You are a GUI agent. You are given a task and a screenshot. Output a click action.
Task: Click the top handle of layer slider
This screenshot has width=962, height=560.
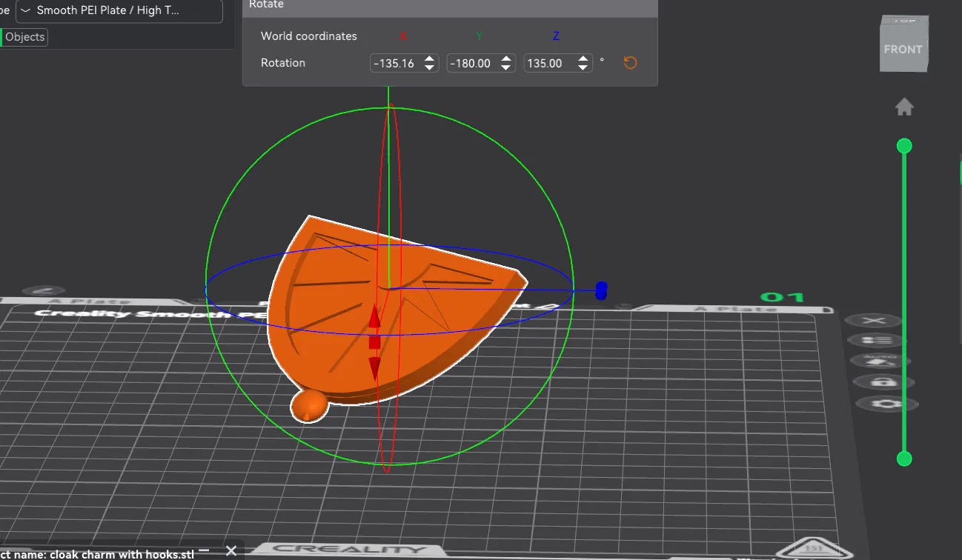click(904, 146)
